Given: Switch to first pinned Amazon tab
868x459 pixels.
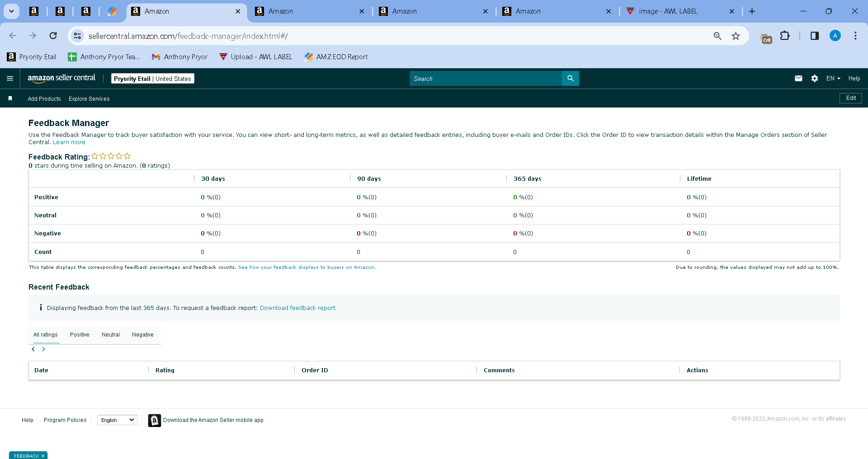Looking at the screenshot, I should coord(34,11).
